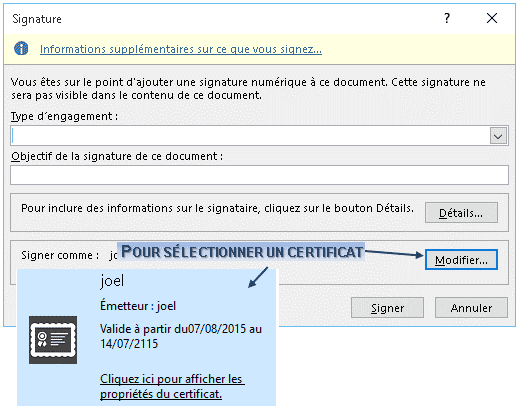
Task: Expand the Type d'engagement dropdown arrow
Action: [498, 136]
